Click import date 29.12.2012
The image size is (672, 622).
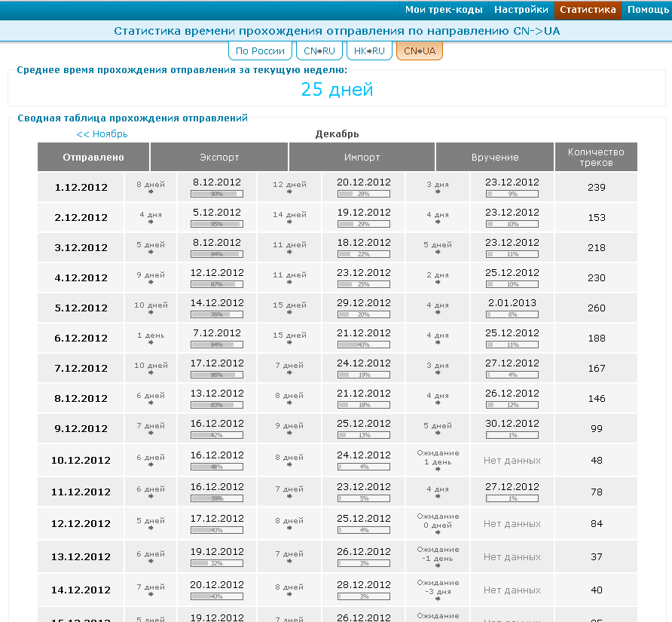click(364, 303)
